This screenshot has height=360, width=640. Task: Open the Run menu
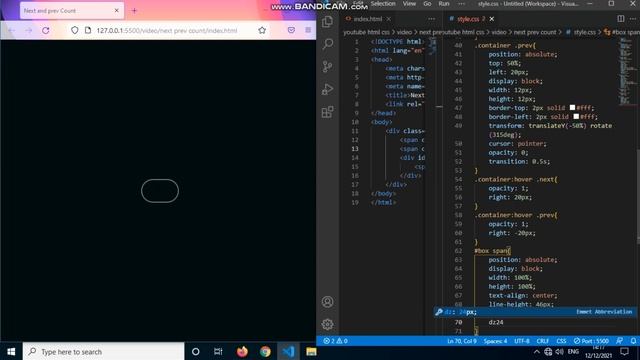tap(444, 4)
